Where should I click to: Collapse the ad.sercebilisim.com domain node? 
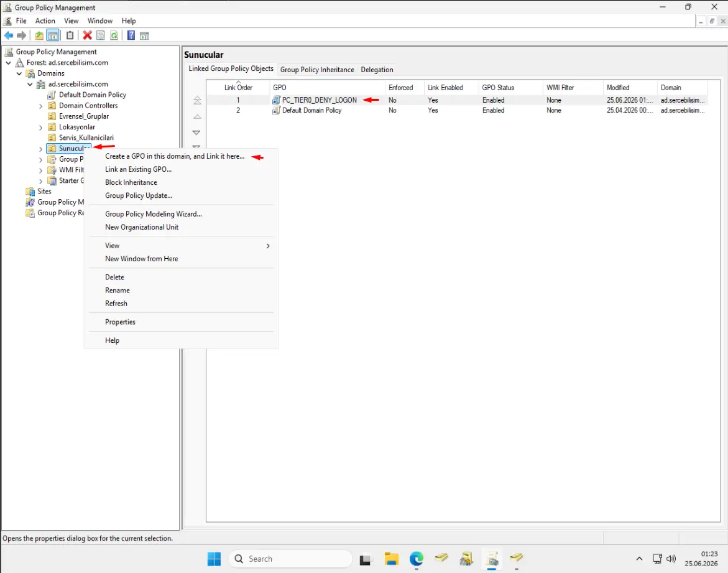(30, 84)
